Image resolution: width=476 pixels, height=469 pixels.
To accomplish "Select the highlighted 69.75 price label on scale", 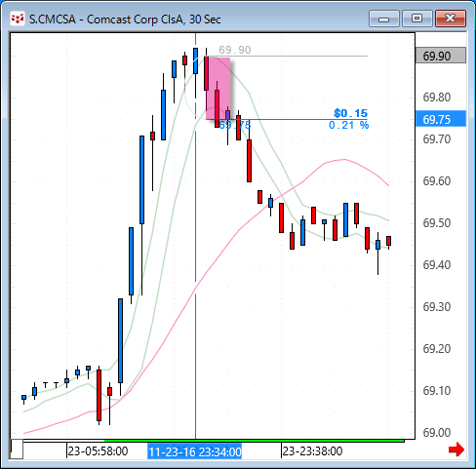I will (441, 119).
